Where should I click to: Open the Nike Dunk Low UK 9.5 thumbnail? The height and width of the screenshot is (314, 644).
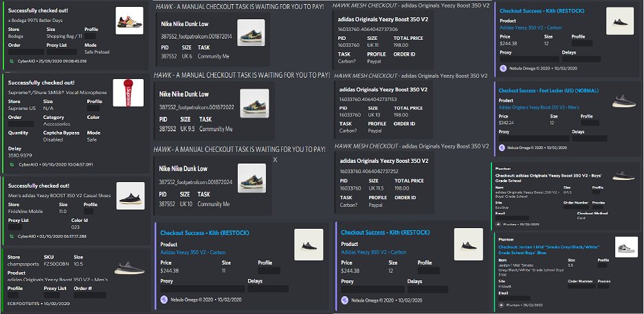[x=254, y=104]
